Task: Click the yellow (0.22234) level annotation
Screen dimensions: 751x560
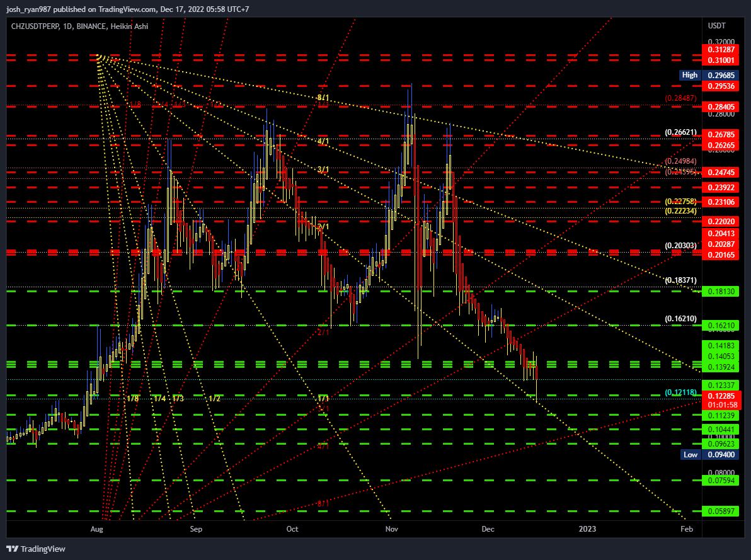Action: click(680, 211)
